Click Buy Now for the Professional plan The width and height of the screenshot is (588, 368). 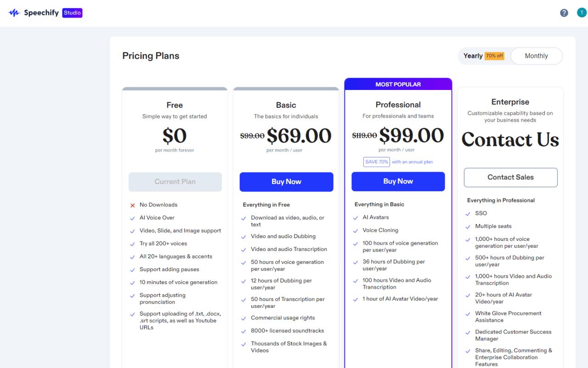[x=398, y=181]
